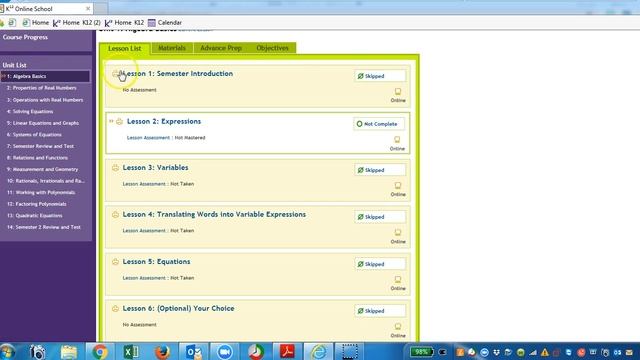The width and height of the screenshot is (640, 360).
Task: Open Lesson 4: Translating Words link
Action: pyautogui.click(x=214, y=214)
